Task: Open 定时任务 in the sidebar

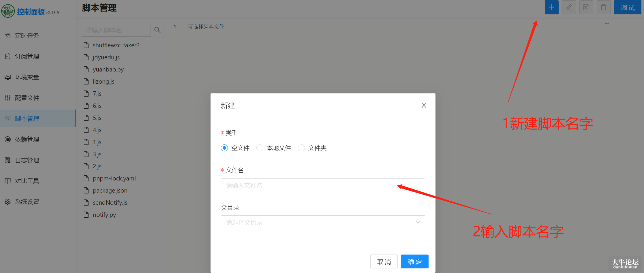Action: tap(37, 36)
